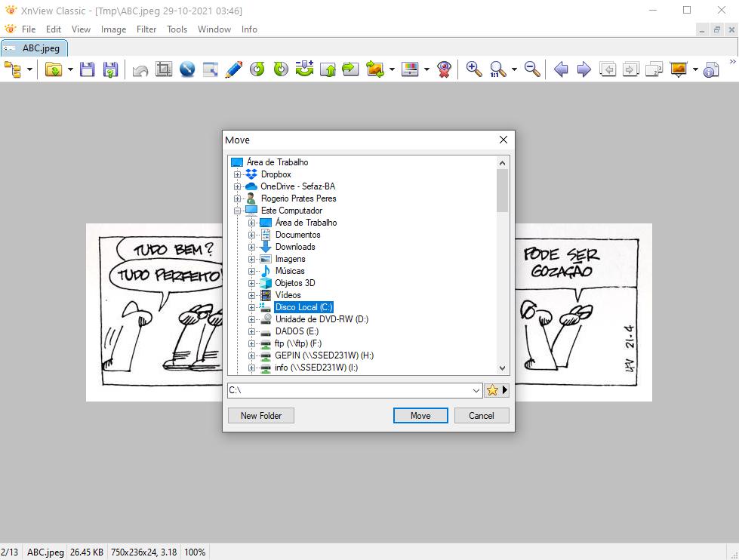This screenshot has width=739, height=560.
Task: Click the JPEG lossless transform icon
Action: [375, 69]
